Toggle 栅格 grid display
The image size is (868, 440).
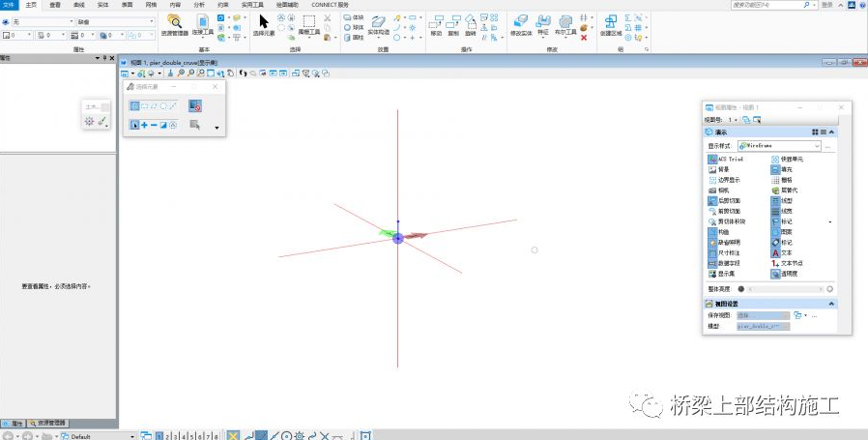point(782,180)
